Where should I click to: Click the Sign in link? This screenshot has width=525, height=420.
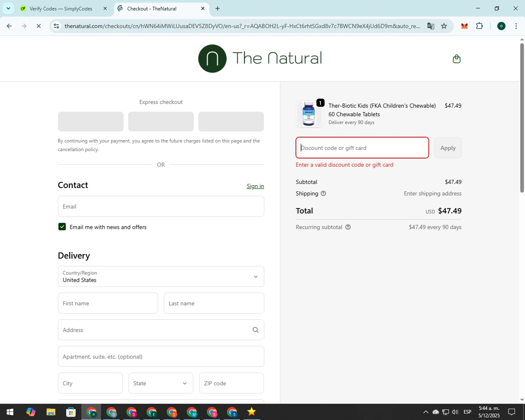pyautogui.click(x=255, y=186)
